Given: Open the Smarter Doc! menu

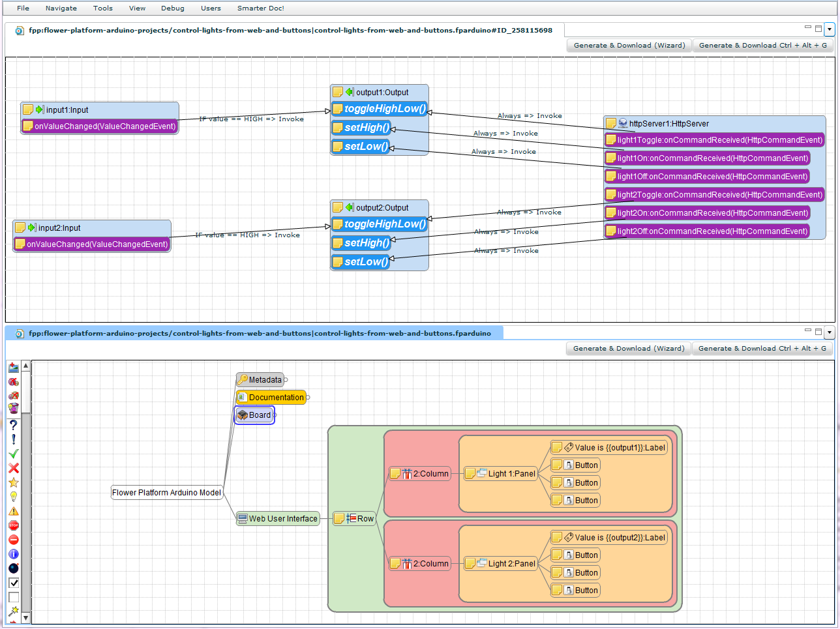Looking at the screenshot, I should point(260,8).
